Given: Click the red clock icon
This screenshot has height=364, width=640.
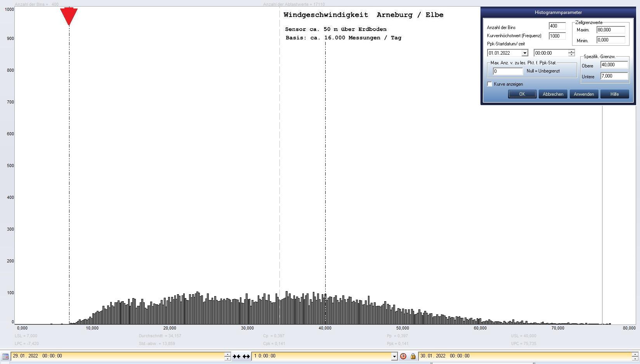Looking at the screenshot, I should (403, 356).
